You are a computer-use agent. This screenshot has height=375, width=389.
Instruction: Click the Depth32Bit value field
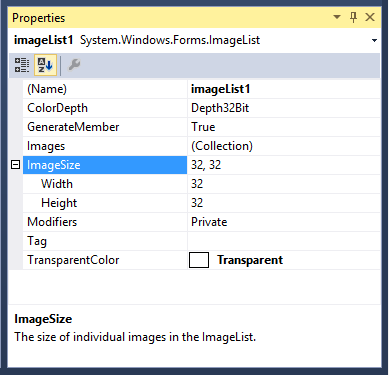pyautogui.click(x=284, y=108)
